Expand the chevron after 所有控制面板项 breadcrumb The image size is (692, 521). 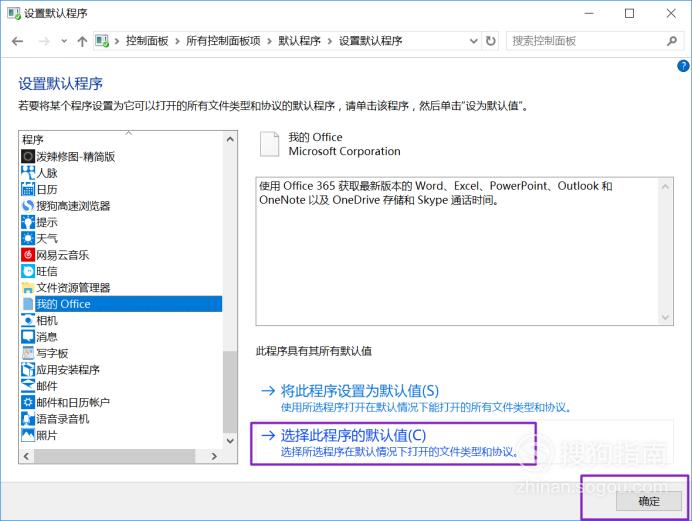269,41
